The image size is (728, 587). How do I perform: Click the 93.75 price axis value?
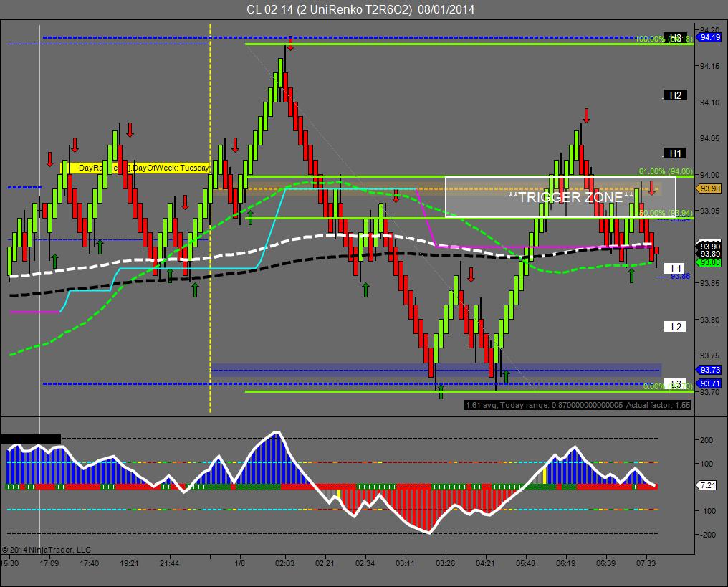(710, 355)
